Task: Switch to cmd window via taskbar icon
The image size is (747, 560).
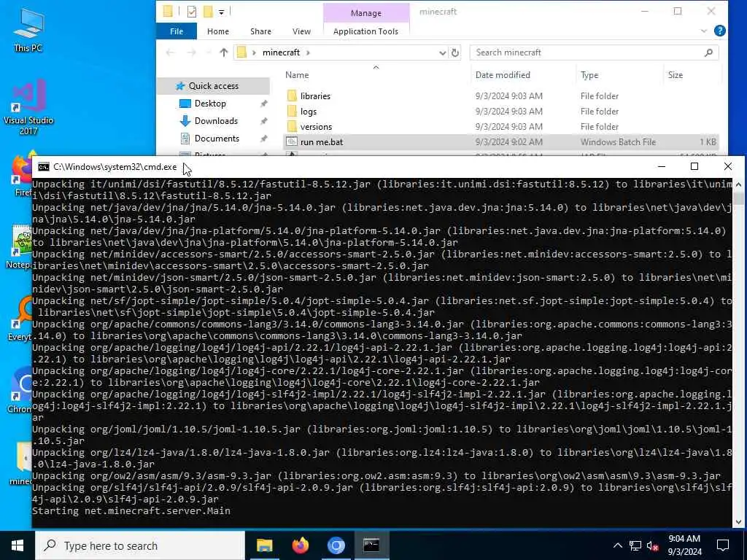Action: (x=371, y=545)
